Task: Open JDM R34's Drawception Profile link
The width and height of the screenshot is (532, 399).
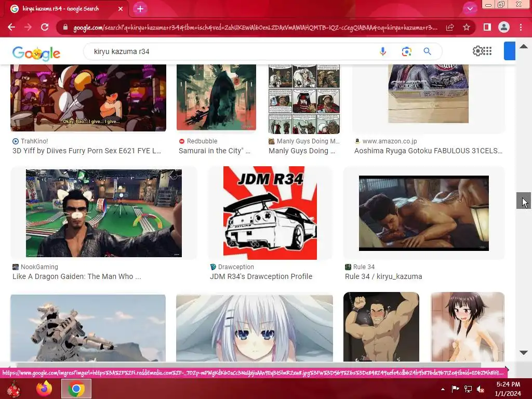Action: coord(261,276)
